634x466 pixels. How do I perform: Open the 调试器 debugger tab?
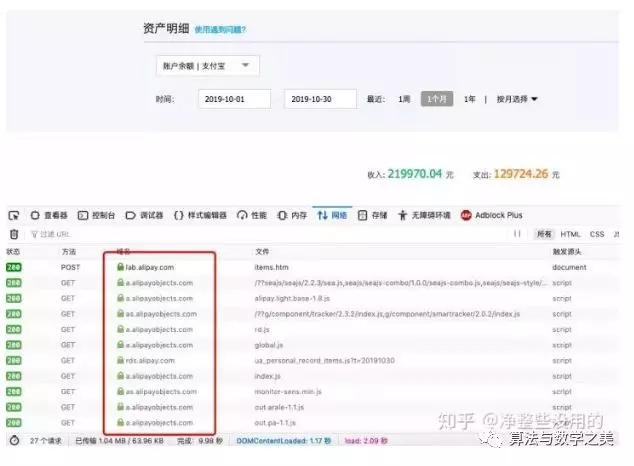tap(144, 215)
